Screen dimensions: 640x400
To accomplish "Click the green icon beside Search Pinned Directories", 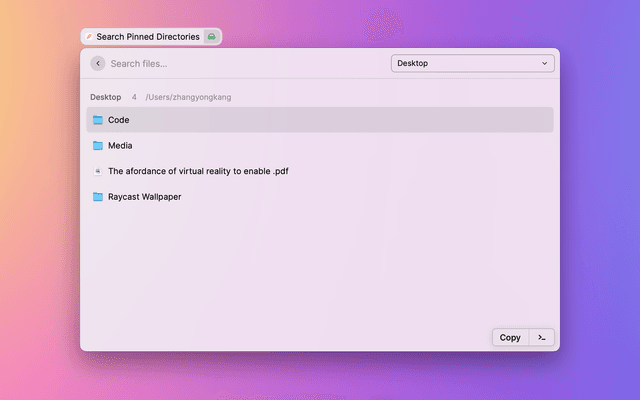I will tap(211, 37).
